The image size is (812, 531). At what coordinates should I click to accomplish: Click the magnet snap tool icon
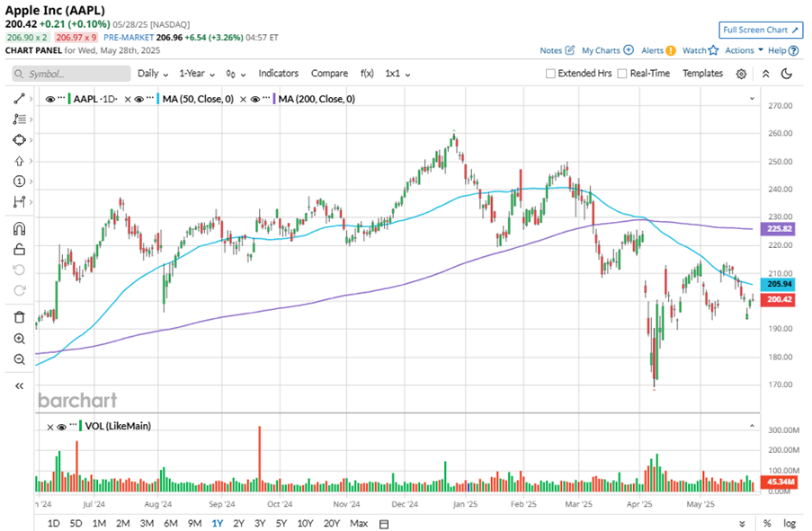pos(19,228)
